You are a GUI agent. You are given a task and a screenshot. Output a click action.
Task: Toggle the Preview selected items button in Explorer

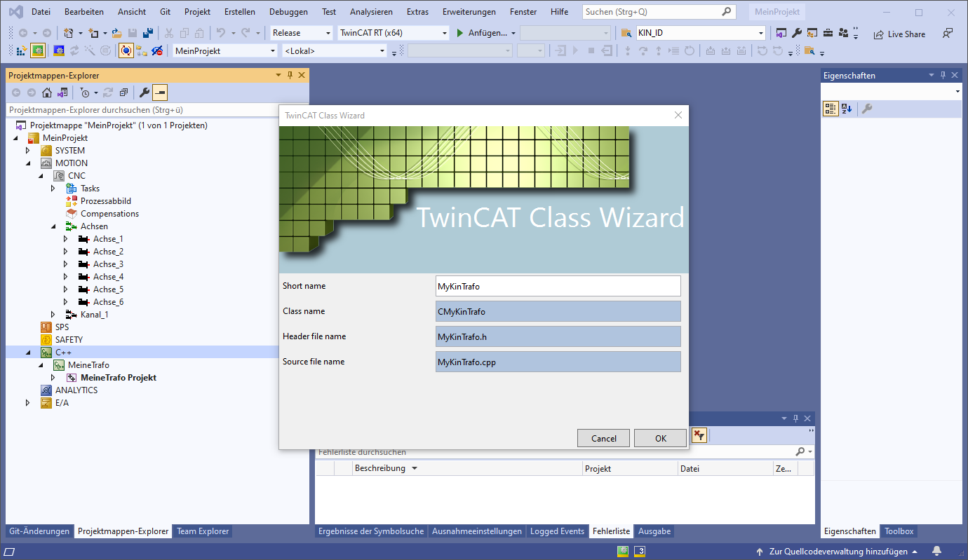point(160,93)
